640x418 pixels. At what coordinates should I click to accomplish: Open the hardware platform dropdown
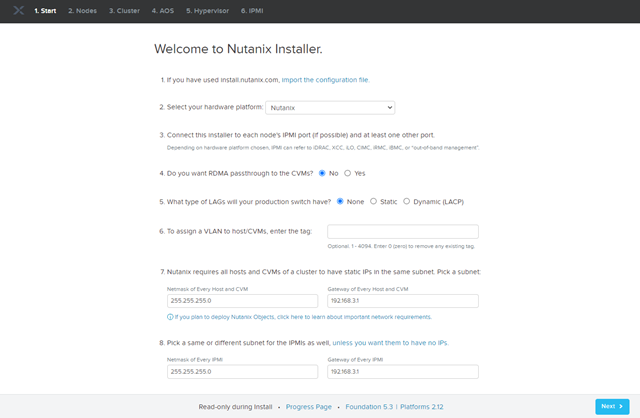[331, 107]
